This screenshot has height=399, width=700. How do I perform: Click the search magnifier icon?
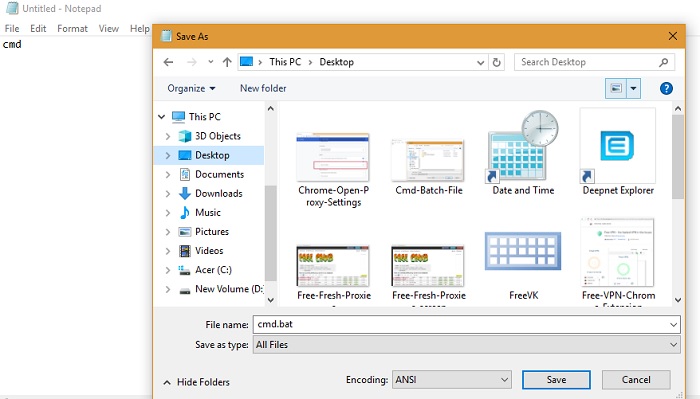pyautogui.click(x=663, y=62)
